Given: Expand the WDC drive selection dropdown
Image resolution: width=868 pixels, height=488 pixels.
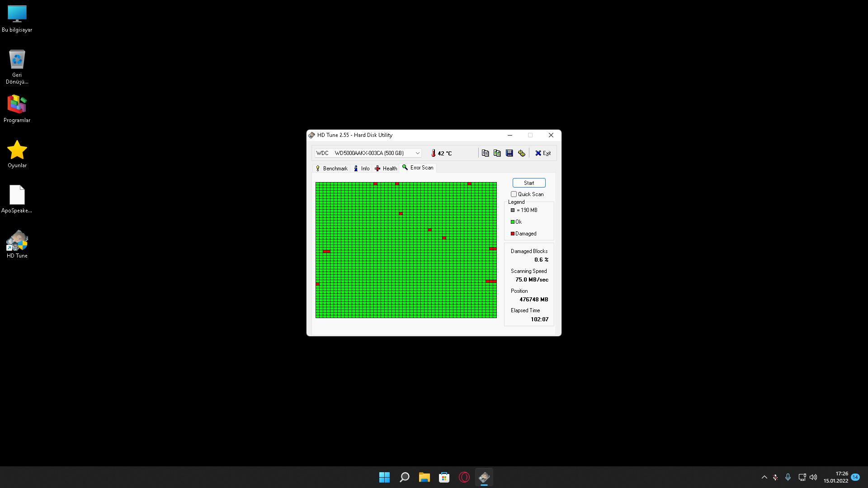Looking at the screenshot, I should pos(418,153).
